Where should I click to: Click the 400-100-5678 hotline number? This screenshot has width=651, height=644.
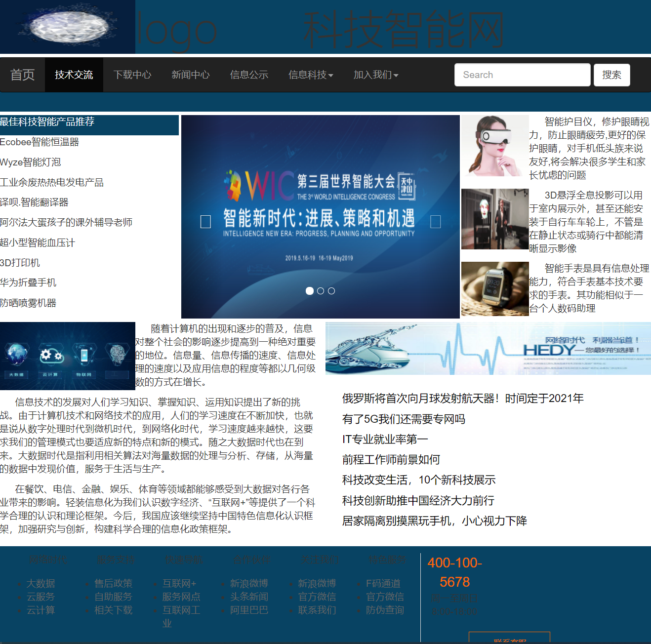[x=455, y=572]
